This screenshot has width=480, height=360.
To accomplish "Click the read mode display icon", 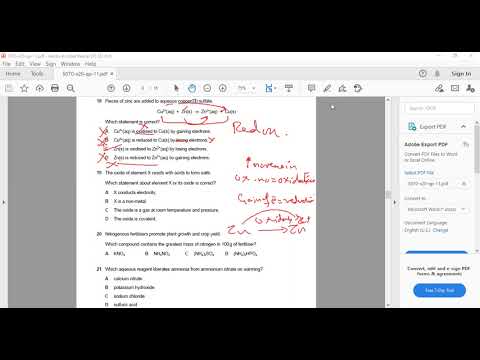I will [x=289, y=88].
